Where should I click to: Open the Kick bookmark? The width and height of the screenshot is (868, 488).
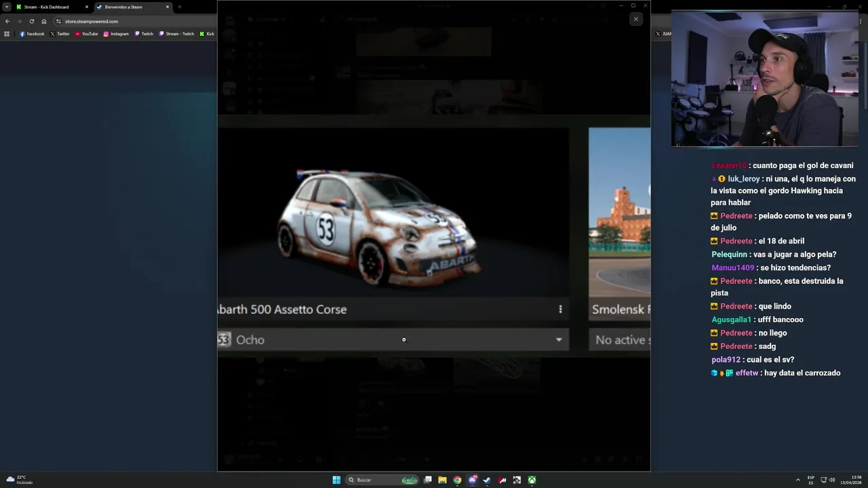(x=207, y=34)
